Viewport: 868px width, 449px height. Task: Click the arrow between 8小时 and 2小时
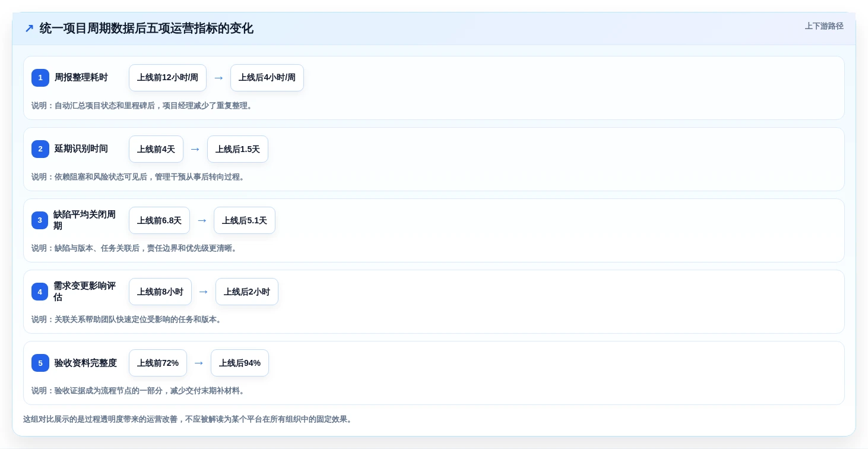coord(204,292)
